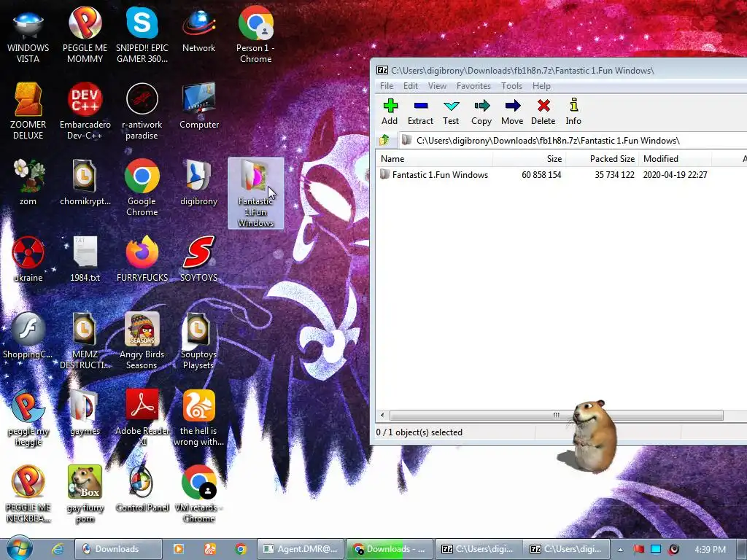747x560 pixels.
Task: Switch to Agent.DMR@... taskbar window
Action: pos(300,549)
